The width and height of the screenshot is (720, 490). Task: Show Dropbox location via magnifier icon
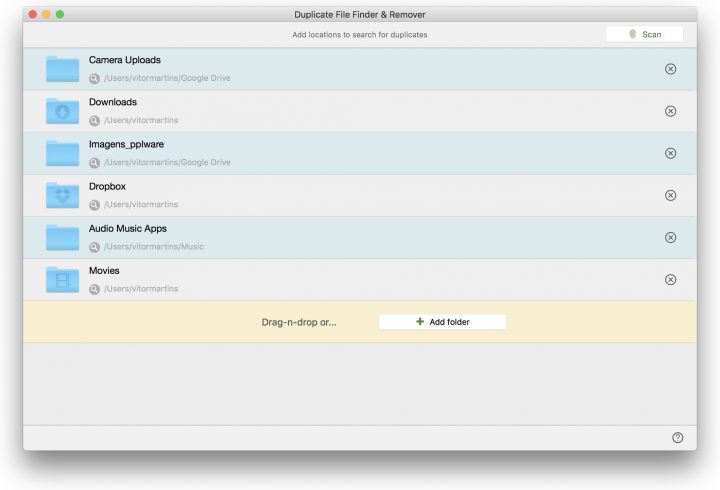click(x=94, y=204)
